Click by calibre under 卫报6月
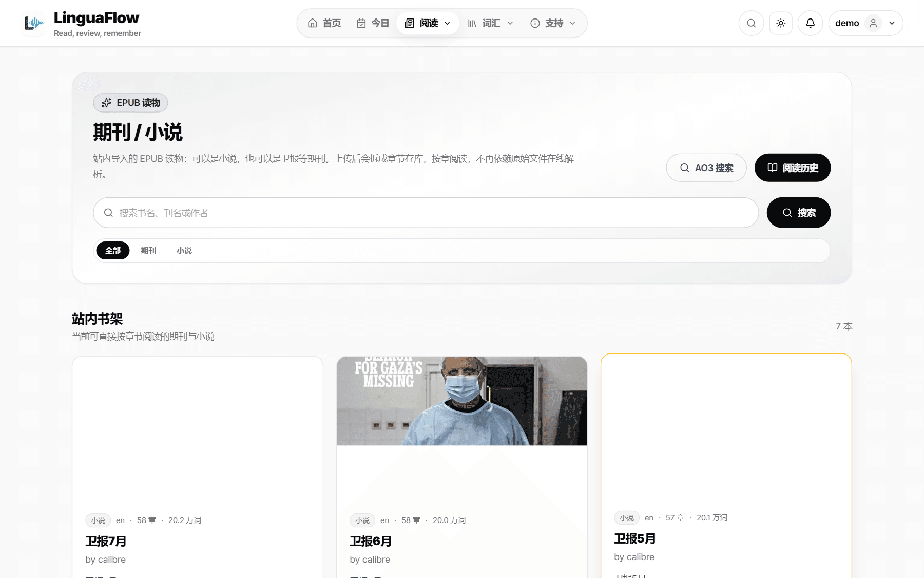924x578 pixels. 370,560
